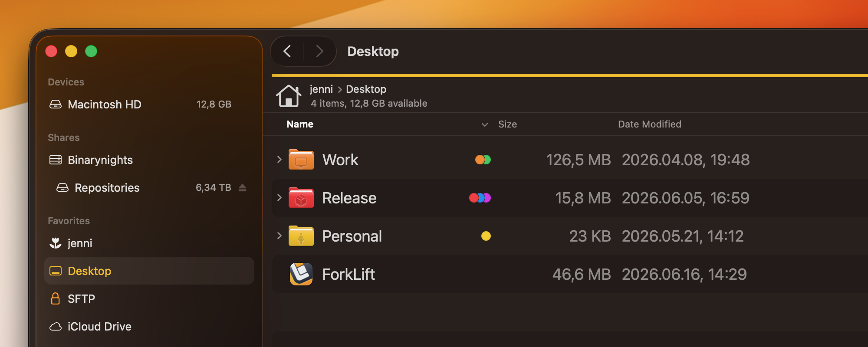
Task: Click the red Release folder icon
Action: tap(301, 198)
